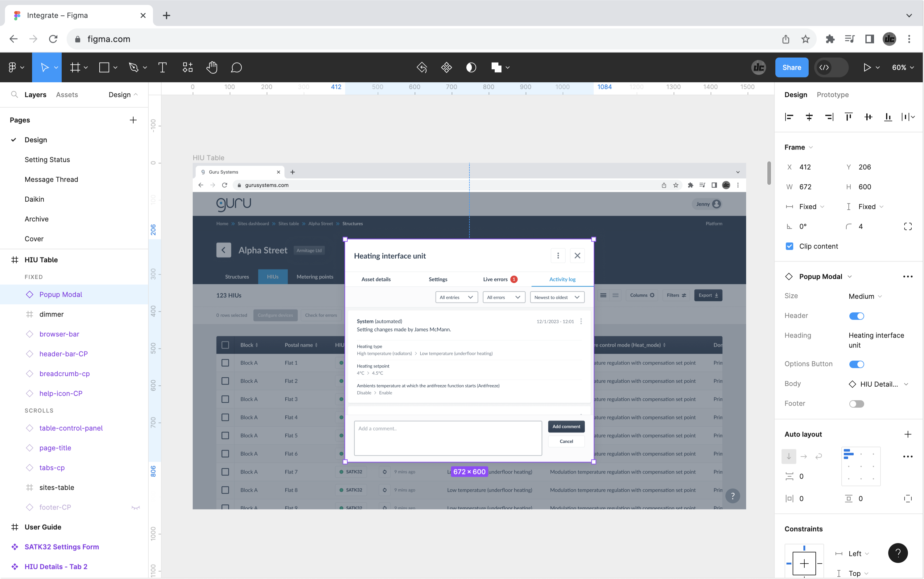Click the Cancel button in modal

(x=566, y=441)
